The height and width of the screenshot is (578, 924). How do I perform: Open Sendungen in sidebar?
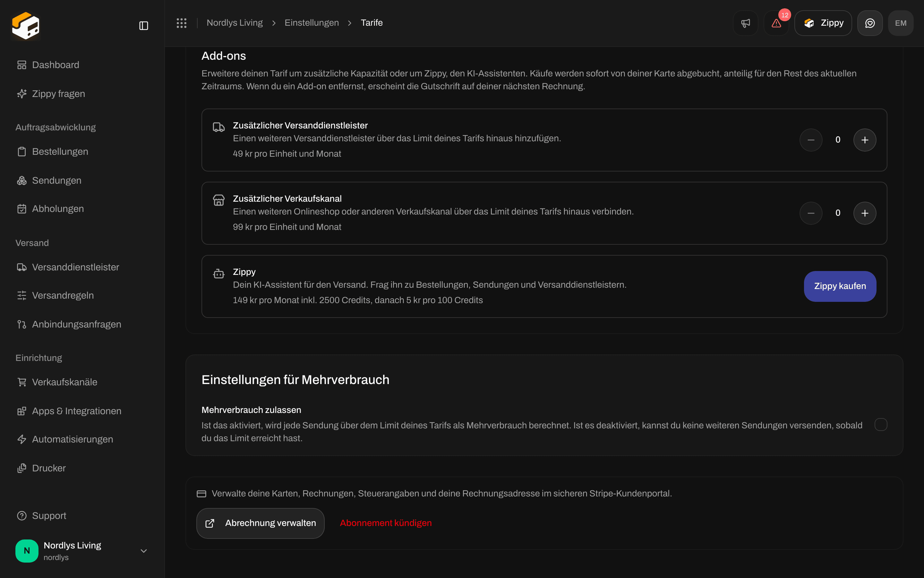pyautogui.click(x=82, y=180)
